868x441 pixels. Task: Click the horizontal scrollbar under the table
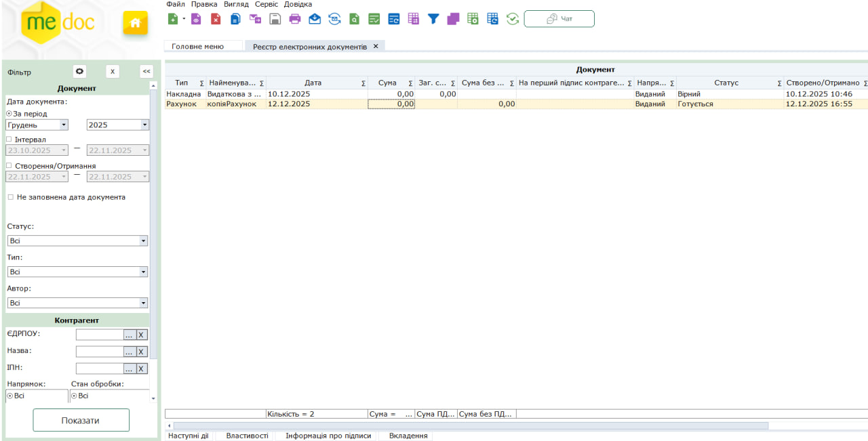468,426
